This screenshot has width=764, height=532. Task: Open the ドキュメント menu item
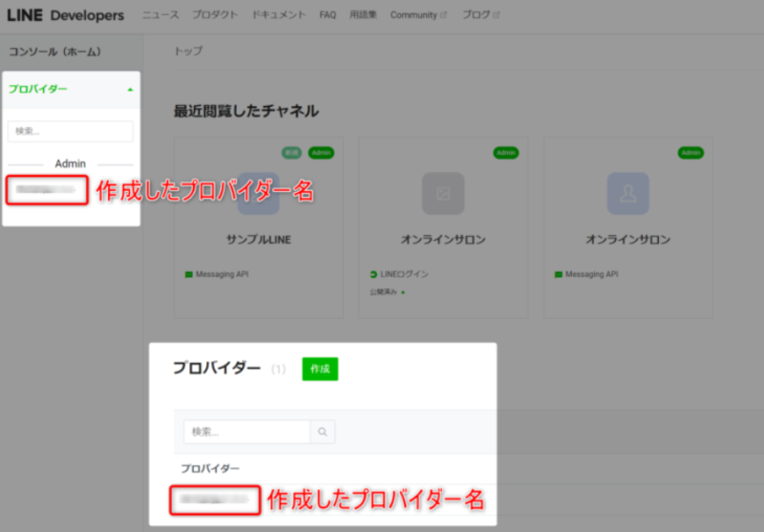[279, 15]
